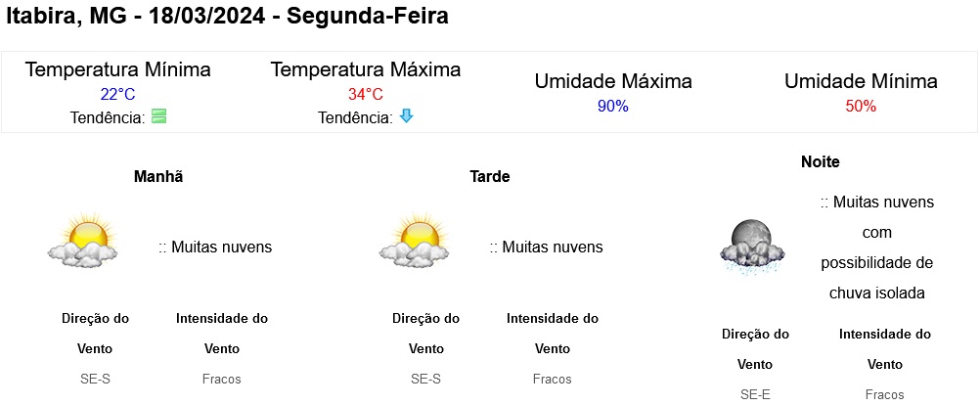Select the Tarde period heading
Viewport: 980px width, 406px height.
[x=489, y=176]
